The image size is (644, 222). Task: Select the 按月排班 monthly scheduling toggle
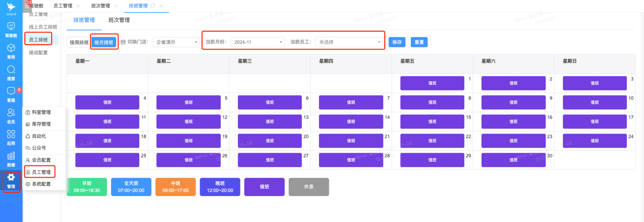104,42
